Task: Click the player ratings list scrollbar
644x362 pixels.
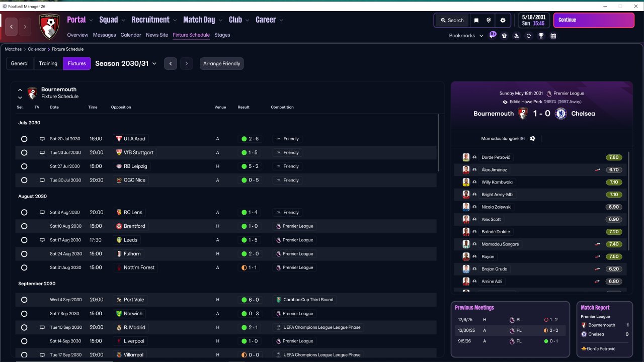Action: pos(629,200)
